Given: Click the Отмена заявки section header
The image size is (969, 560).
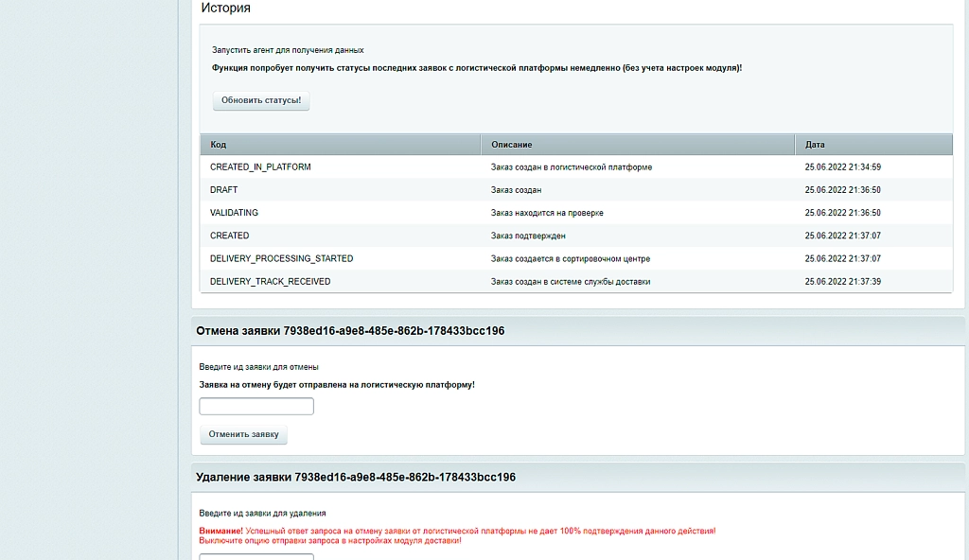Looking at the screenshot, I should (350, 331).
